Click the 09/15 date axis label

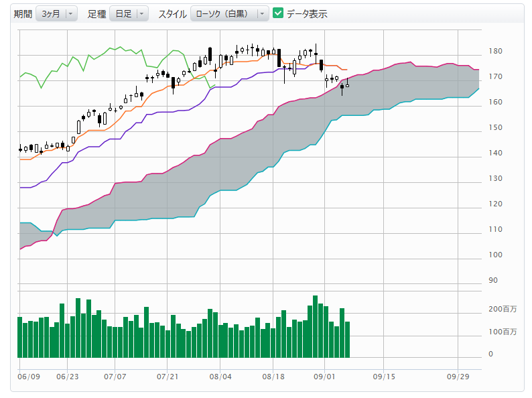point(384,377)
